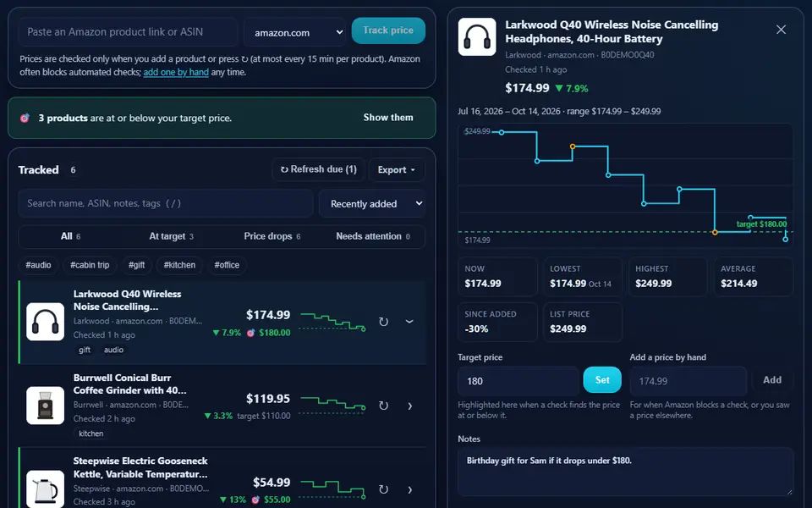Viewport: 812px width, 508px height.
Task: Close the Larkwood Q40 detail panel
Action: click(781, 30)
